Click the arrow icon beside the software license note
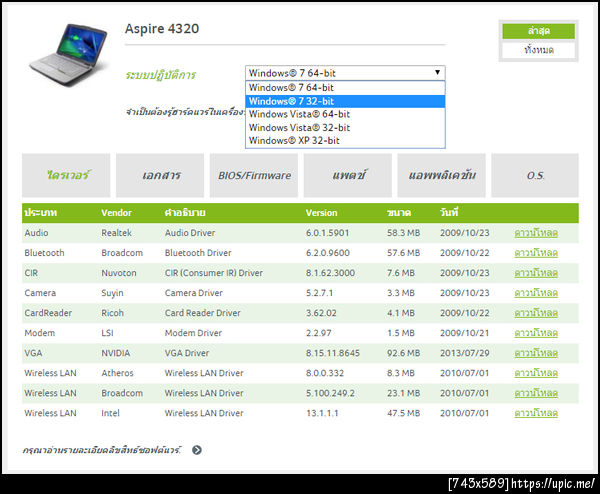Viewport: 600px width, 494px height. coord(197,450)
